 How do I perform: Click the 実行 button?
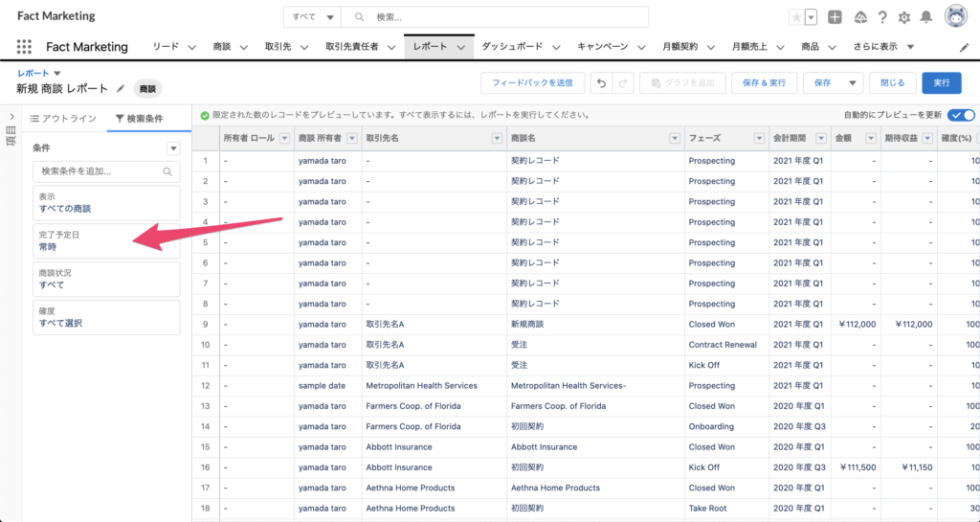[942, 83]
